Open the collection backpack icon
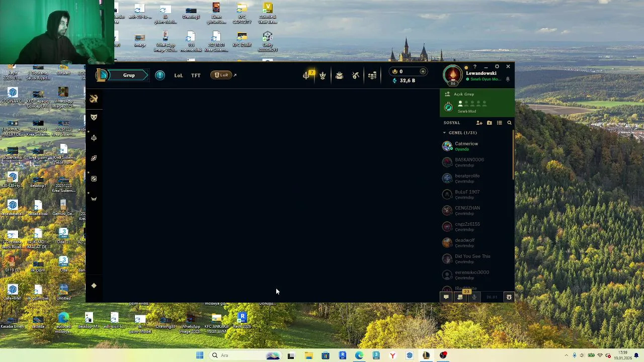The height and width of the screenshot is (362, 644). [339, 75]
